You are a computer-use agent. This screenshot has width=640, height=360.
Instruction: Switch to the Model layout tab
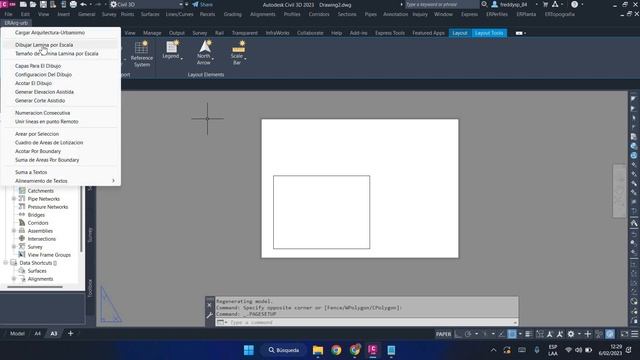point(17,333)
